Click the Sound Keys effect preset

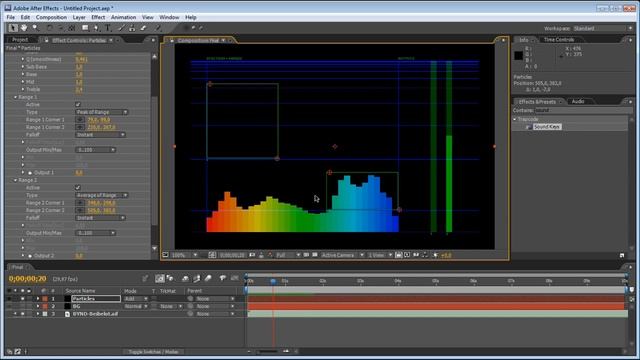(x=547, y=127)
